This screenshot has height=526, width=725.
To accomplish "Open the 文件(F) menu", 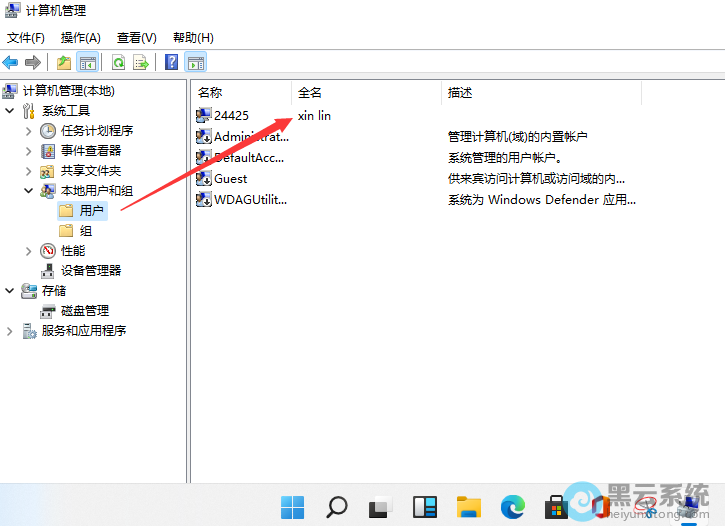I will pos(26,37).
